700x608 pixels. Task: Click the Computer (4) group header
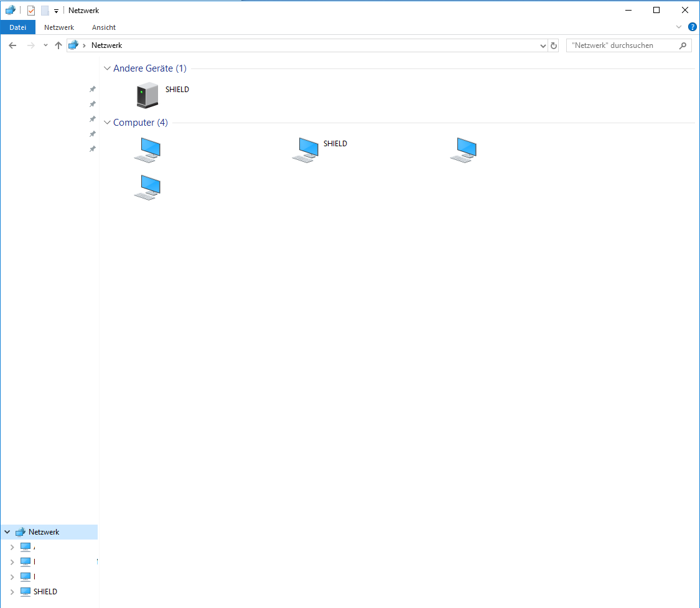click(140, 123)
